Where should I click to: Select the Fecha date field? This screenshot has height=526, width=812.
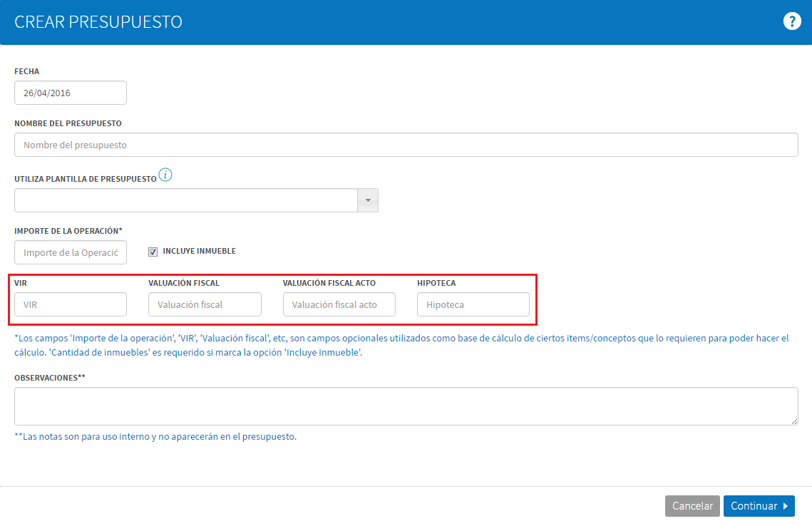(x=71, y=93)
